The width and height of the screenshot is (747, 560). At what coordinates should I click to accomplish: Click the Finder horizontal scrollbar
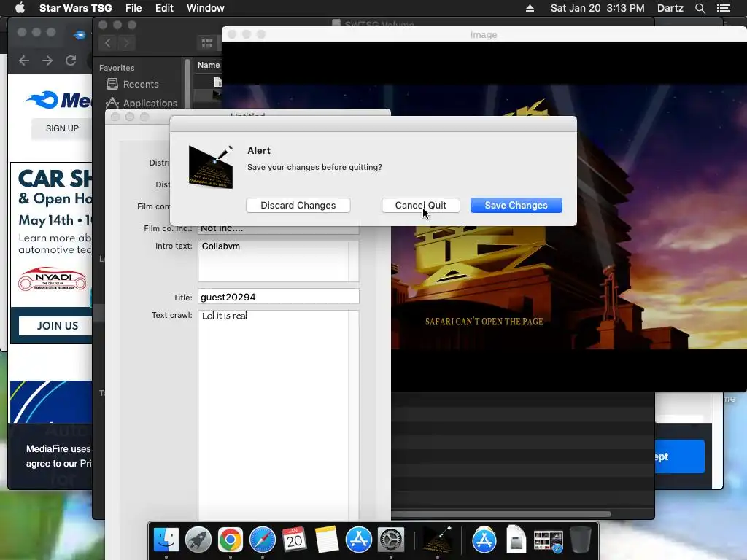(500, 514)
